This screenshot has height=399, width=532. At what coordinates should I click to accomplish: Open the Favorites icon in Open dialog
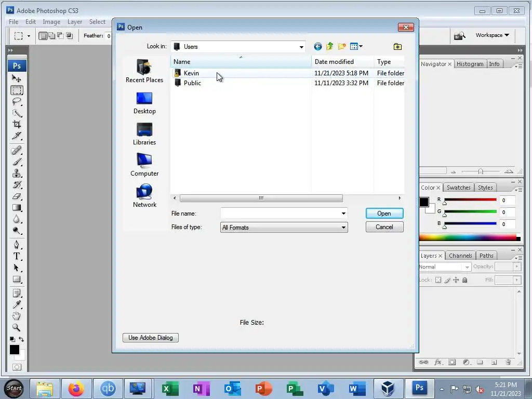(x=397, y=46)
